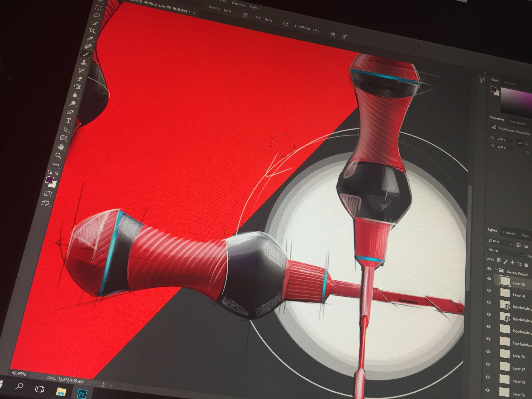Select the Pen tool
Screen dimensions: 532x399
tap(70, 112)
